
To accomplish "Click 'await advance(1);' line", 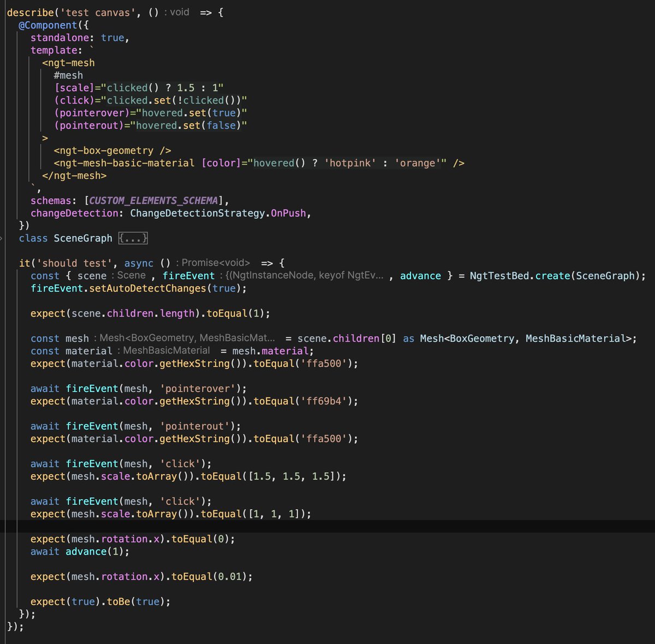I will [x=80, y=552].
